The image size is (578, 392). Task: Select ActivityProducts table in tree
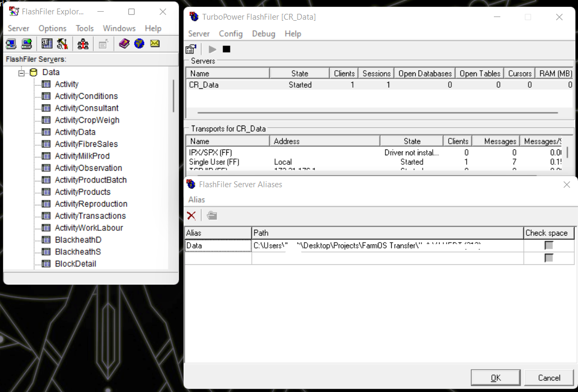[x=82, y=192]
